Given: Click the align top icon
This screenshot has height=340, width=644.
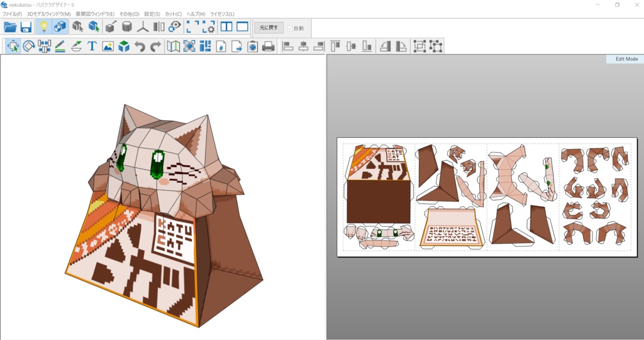Looking at the screenshot, I should tap(336, 47).
